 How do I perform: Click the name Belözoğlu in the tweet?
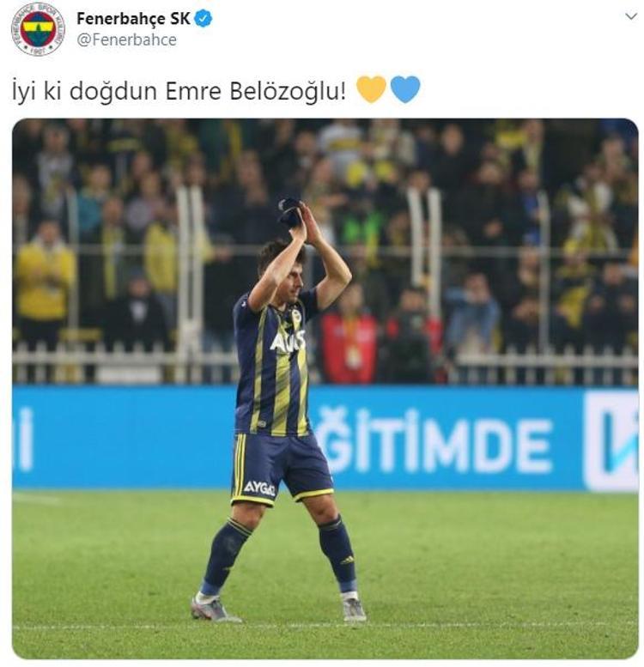click(287, 91)
